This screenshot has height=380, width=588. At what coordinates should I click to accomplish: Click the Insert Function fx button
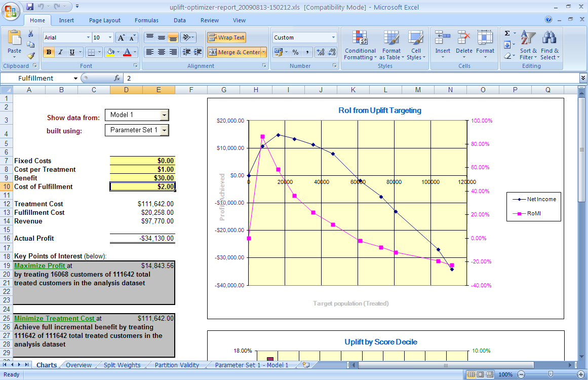tap(117, 78)
